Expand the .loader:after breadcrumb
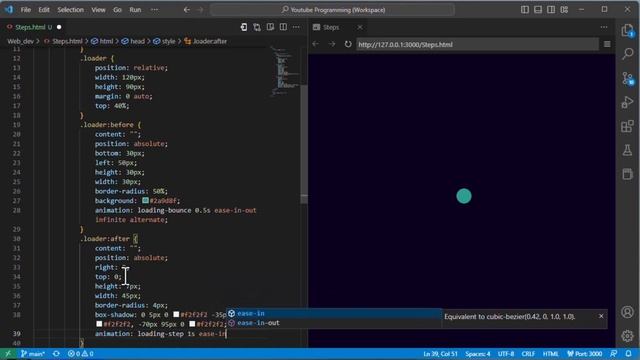The image size is (640, 360). tap(209, 41)
